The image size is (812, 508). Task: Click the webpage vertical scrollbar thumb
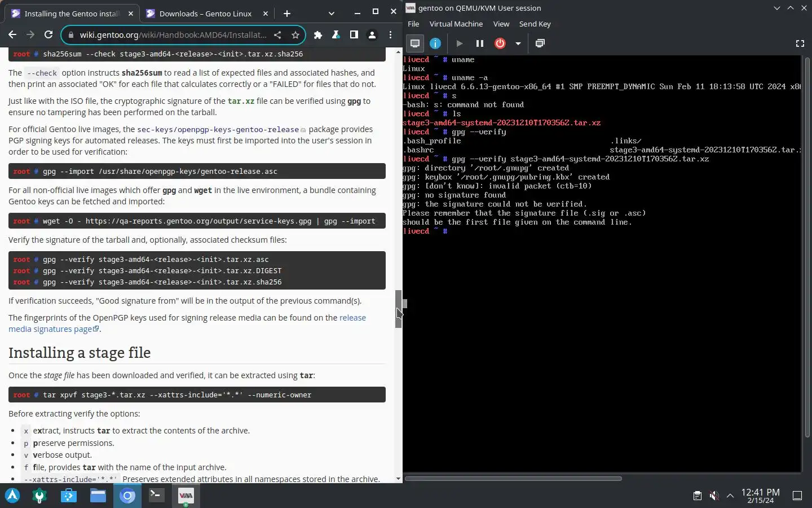(x=398, y=309)
